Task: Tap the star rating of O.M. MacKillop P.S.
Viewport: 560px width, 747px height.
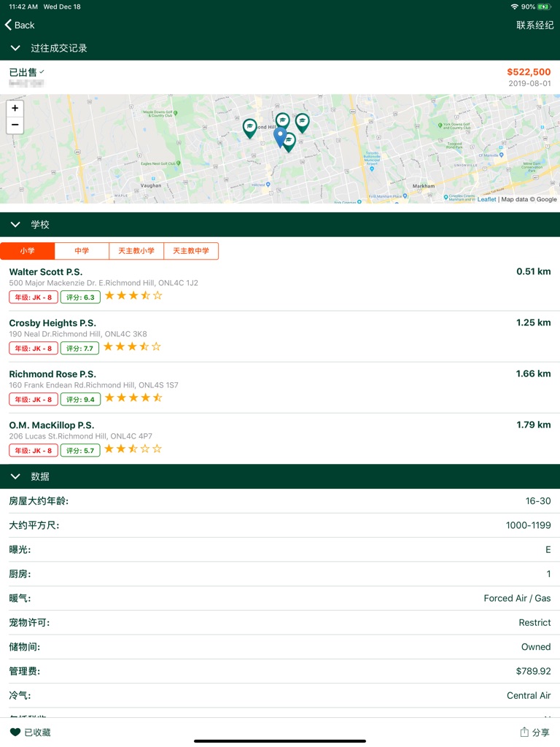Action: [x=133, y=449]
